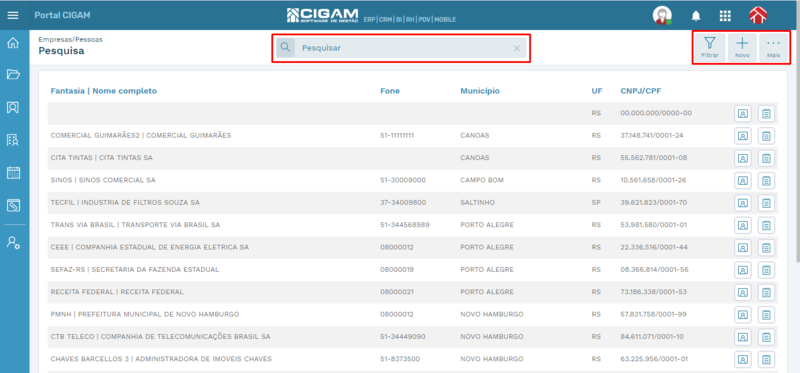The height and width of the screenshot is (373, 800).
Task: Open document icon for COMERCIAL GUIMARÃES row
Action: [766, 136]
